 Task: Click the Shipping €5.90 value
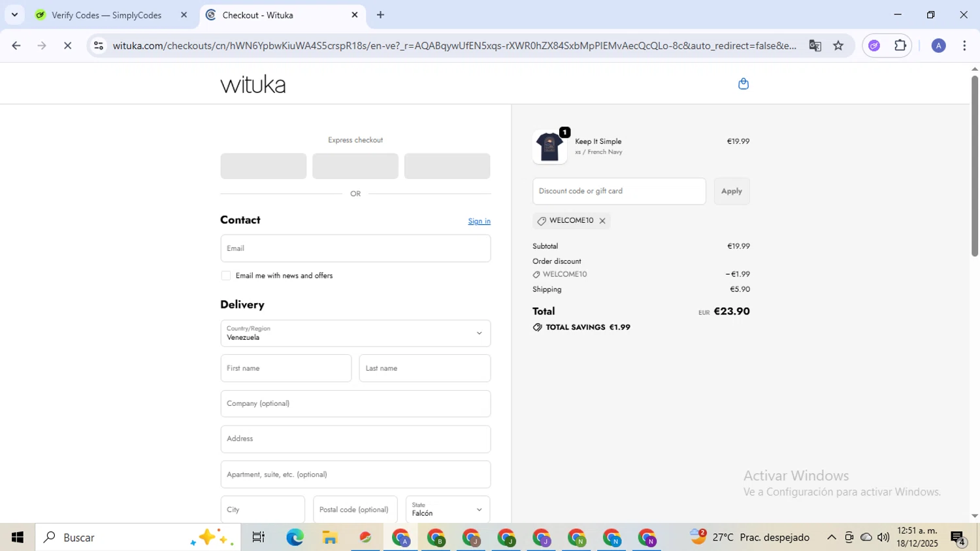pyautogui.click(x=740, y=290)
